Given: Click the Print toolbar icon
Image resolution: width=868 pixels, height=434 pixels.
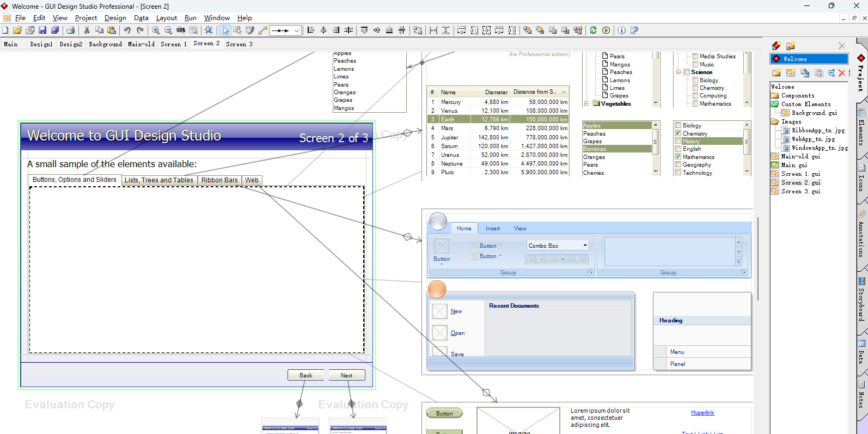Looking at the screenshot, I should [71, 30].
